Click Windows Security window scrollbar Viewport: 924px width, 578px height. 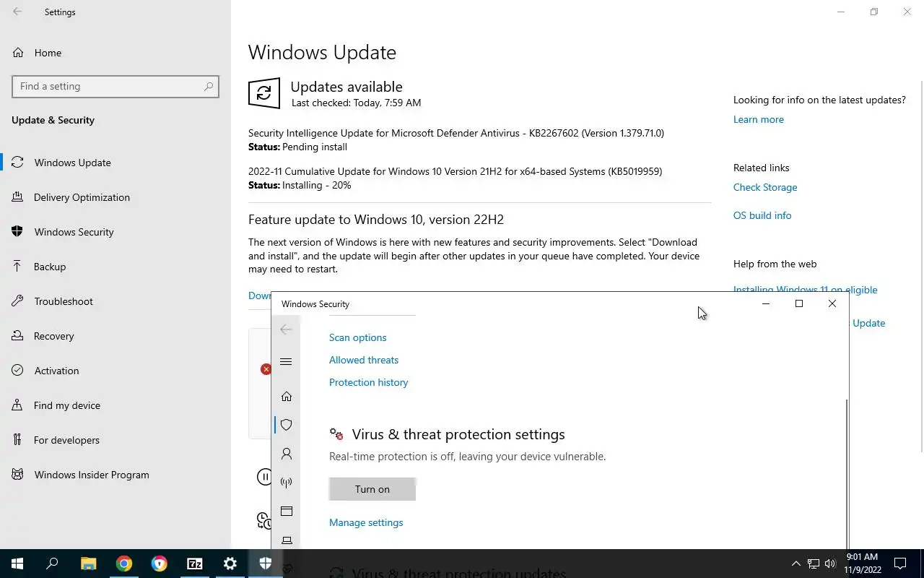click(847, 473)
